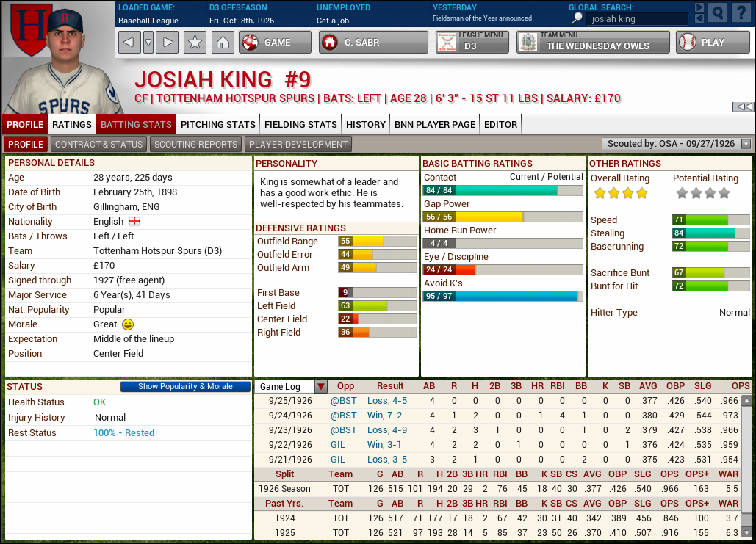Collapse panel with double-arrow icon
Screen dimensions: 756x544
click(x=743, y=107)
